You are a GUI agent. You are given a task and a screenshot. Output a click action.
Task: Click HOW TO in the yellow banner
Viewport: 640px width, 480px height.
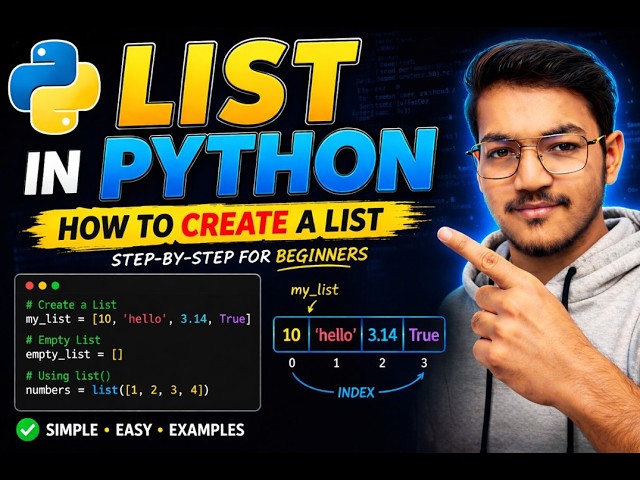coord(116,226)
